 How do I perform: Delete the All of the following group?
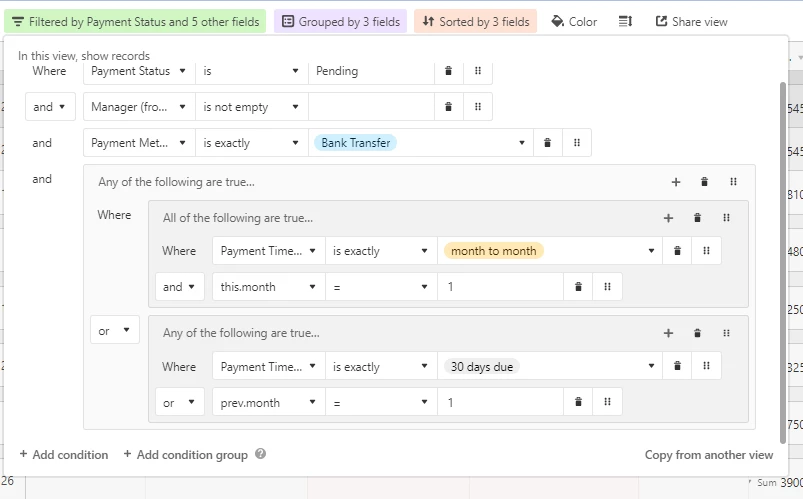[x=697, y=218]
